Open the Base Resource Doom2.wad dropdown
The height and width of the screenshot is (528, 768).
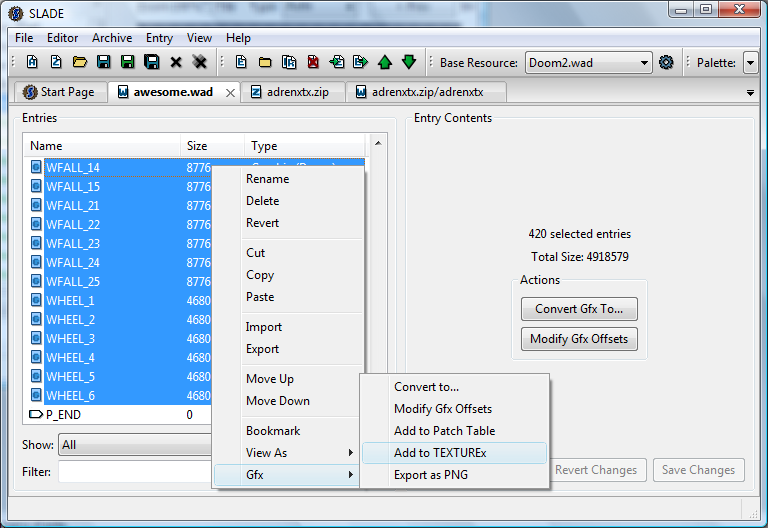point(589,63)
